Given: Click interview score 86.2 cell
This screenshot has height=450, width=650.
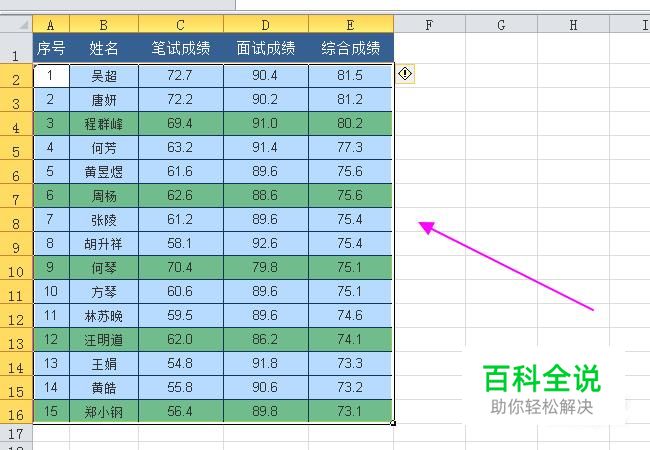Looking at the screenshot, I should click(x=266, y=340).
